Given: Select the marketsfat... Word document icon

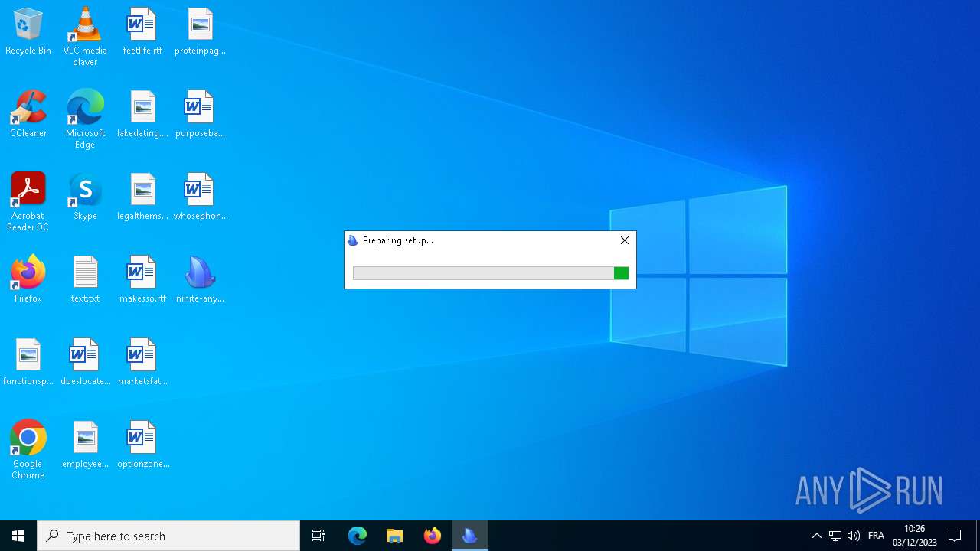Looking at the screenshot, I should [142, 363].
